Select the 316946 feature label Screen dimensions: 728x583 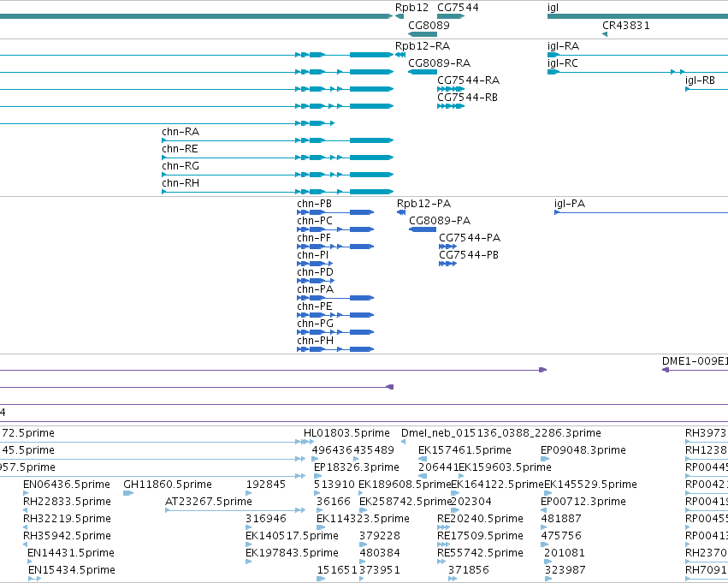[x=265, y=520]
